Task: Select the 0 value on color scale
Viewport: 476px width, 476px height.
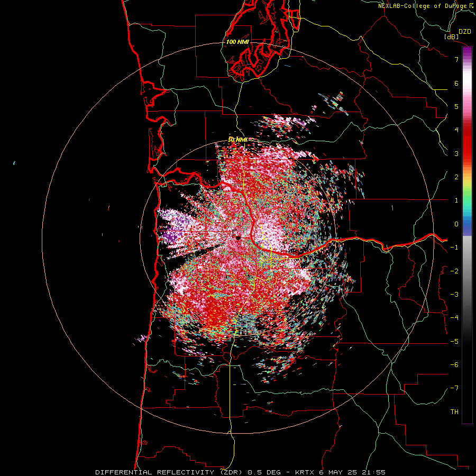Action: pyautogui.click(x=456, y=224)
